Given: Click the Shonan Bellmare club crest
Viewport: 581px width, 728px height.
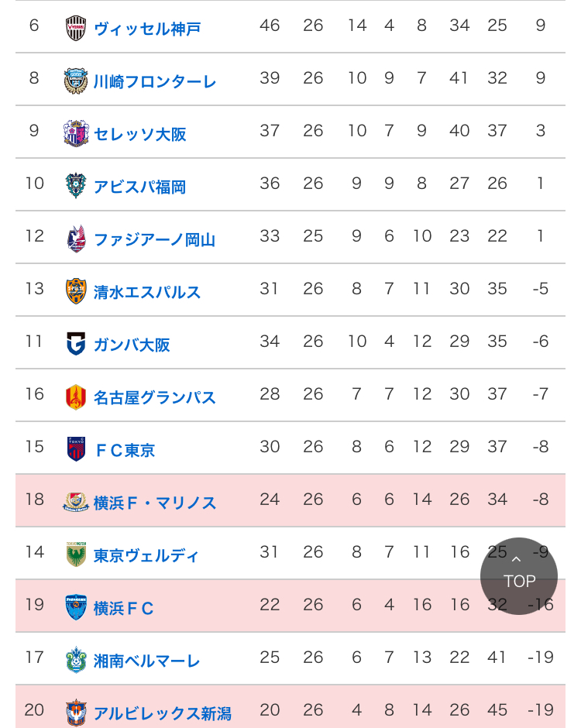Looking at the screenshot, I should (x=76, y=660).
